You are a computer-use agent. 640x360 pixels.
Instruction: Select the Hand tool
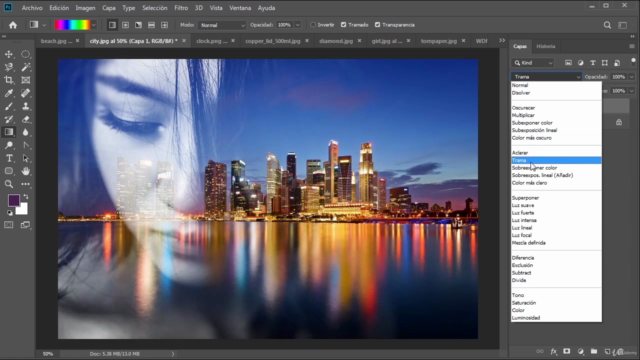[25, 171]
